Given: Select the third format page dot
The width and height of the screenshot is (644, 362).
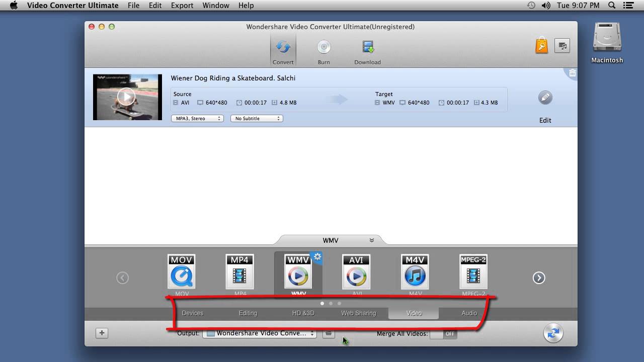Looking at the screenshot, I should 339,303.
